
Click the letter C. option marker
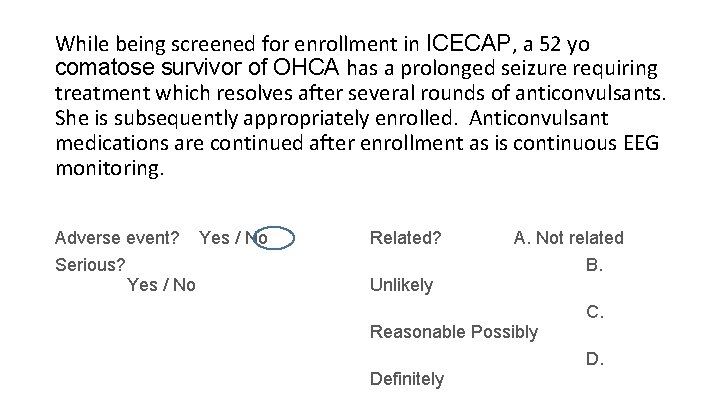point(595,312)
